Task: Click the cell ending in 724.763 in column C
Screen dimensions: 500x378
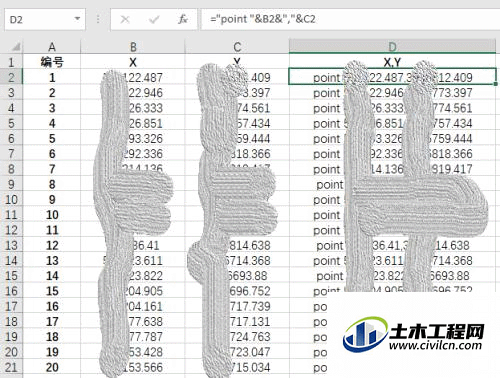Action: pyautogui.click(x=237, y=337)
